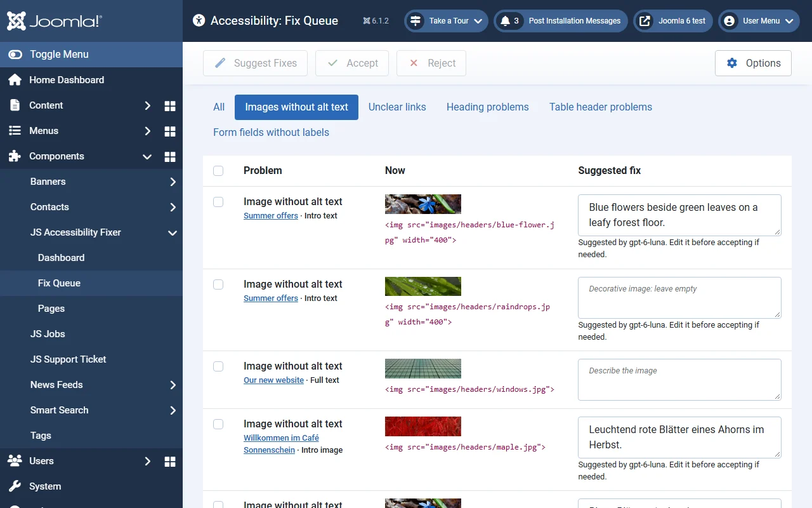
Task: Collapse the Components menu chevron
Action: (147, 156)
